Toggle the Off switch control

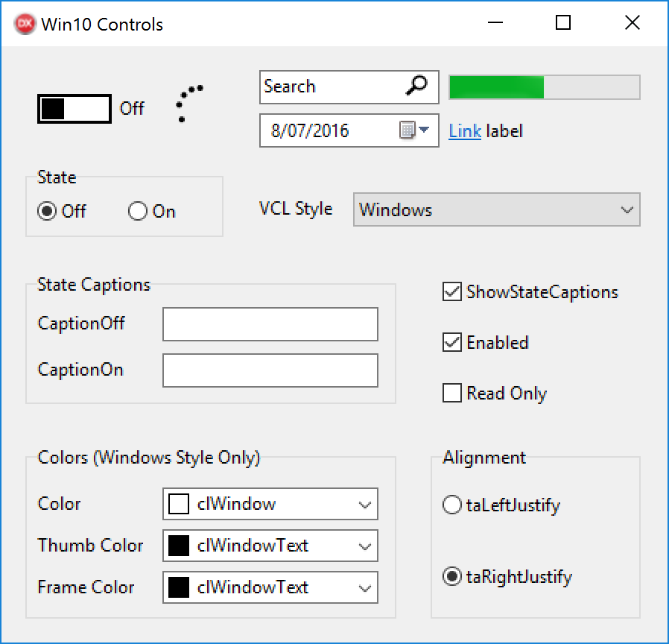click(x=74, y=109)
